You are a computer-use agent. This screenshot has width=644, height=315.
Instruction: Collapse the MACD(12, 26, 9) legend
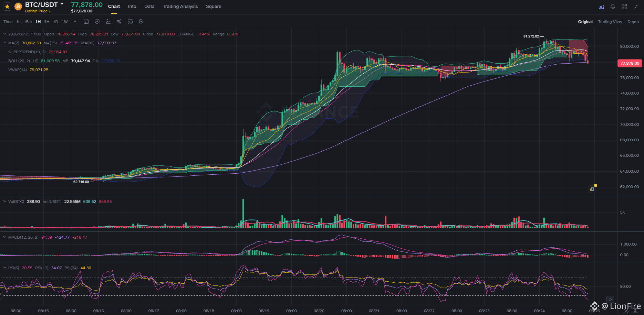(5, 237)
